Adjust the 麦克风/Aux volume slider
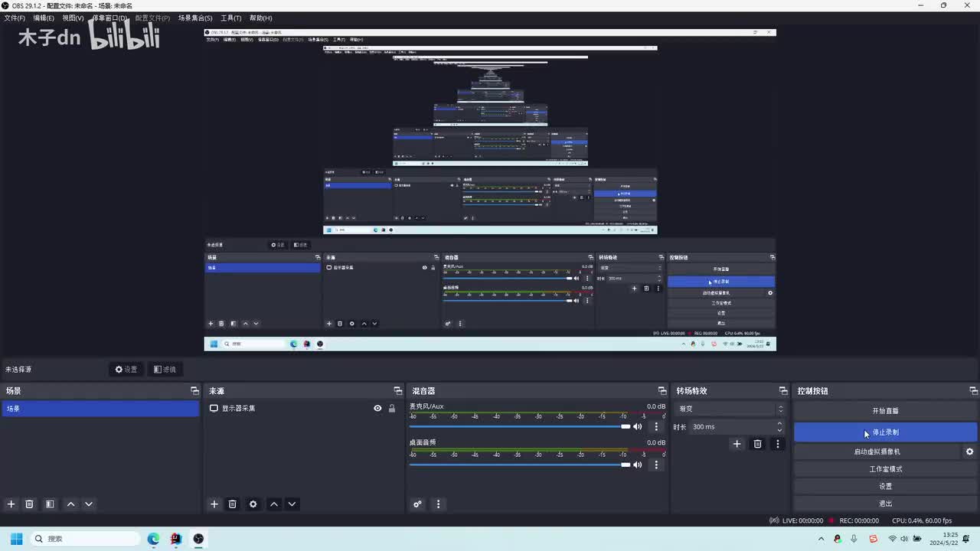The width and height of the screenshot is (980, 551). (521, 427)
